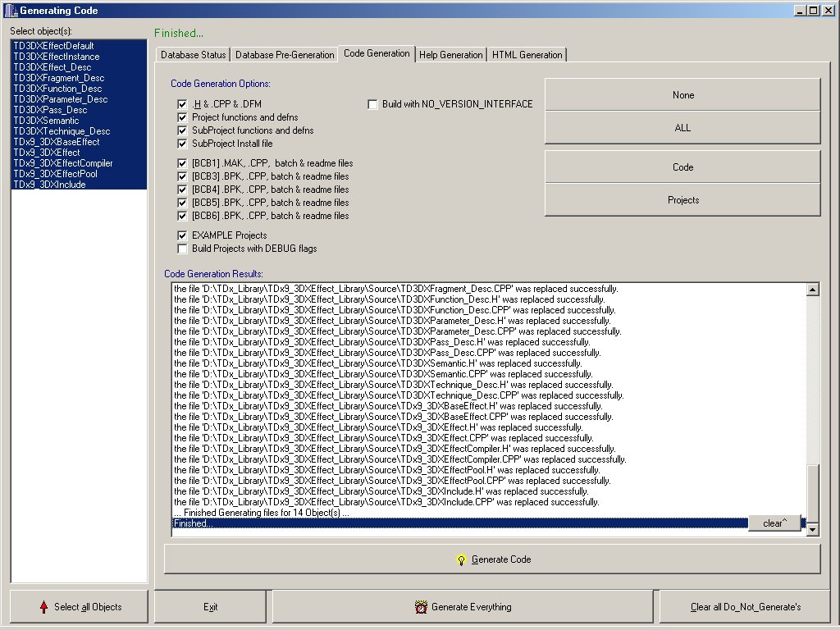Click the lightbulb icon on Generate Code

pyautogui.click(x=461, y=559)
